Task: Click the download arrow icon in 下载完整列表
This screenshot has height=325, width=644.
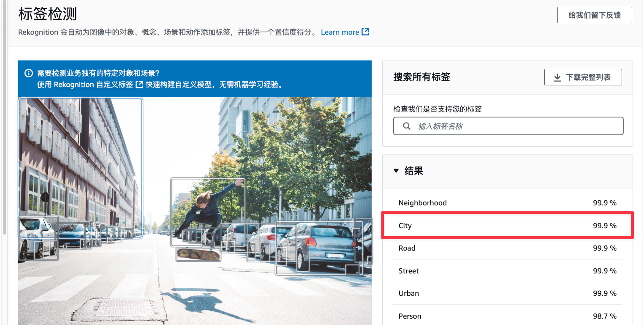Action: pyautogui.click(x=557, y=77)
